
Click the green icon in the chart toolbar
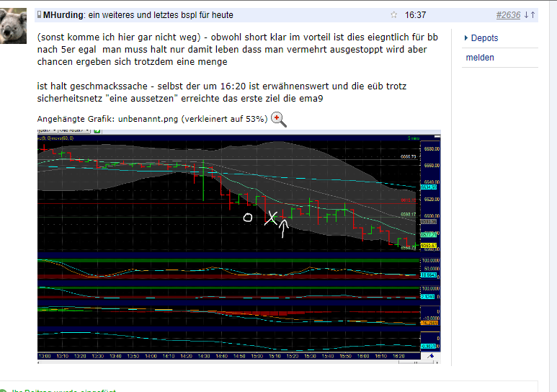[x=97, y=130]
